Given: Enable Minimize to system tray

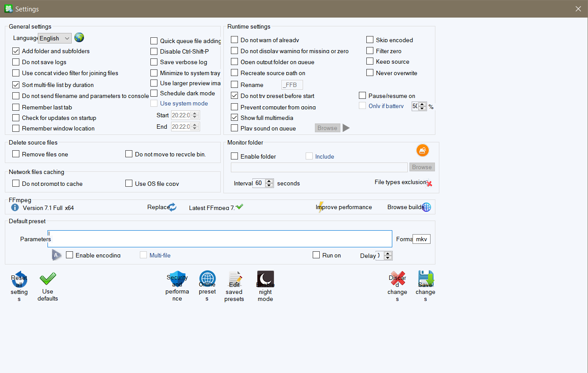Looking at the screenshot, I should coord(154,73).
